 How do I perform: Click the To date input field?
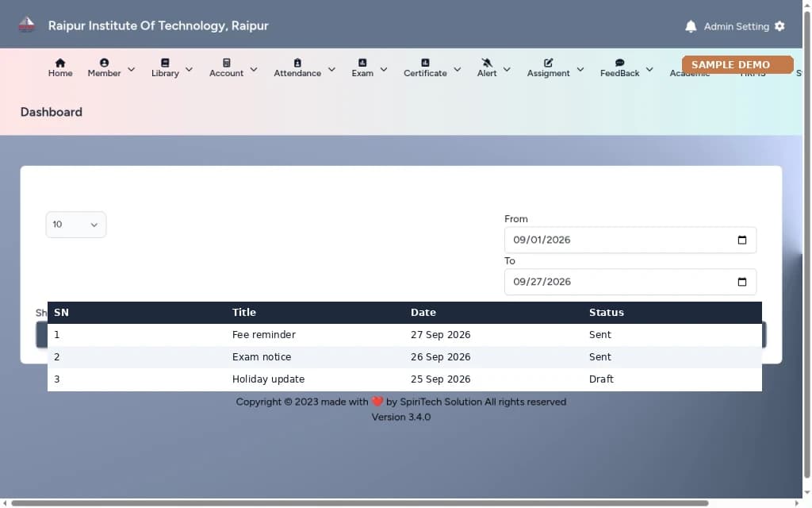(630, 282)
